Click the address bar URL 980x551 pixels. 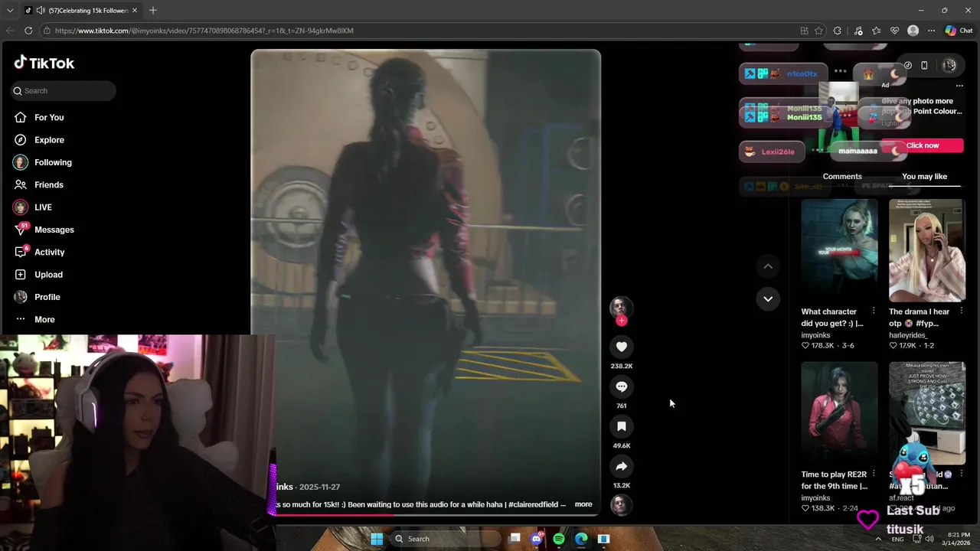coord(204,31)
